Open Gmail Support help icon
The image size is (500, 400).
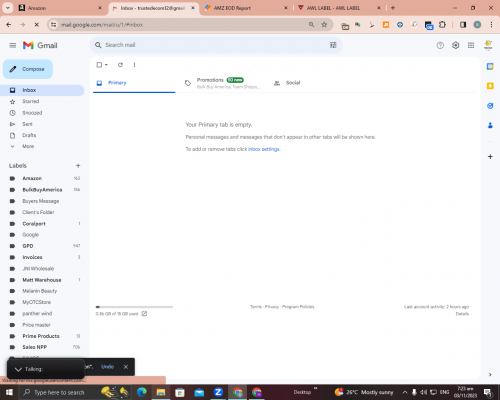[x=440, y=45]
